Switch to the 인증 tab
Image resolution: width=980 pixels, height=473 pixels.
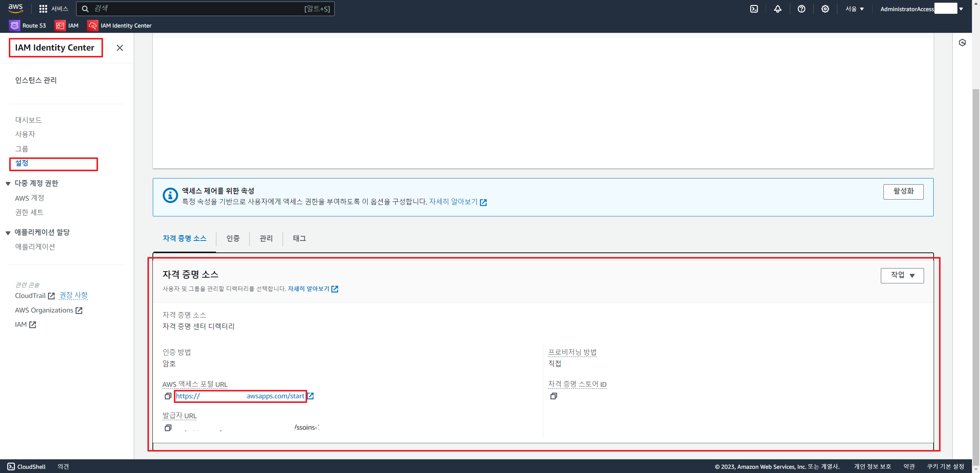click(233, 238)
